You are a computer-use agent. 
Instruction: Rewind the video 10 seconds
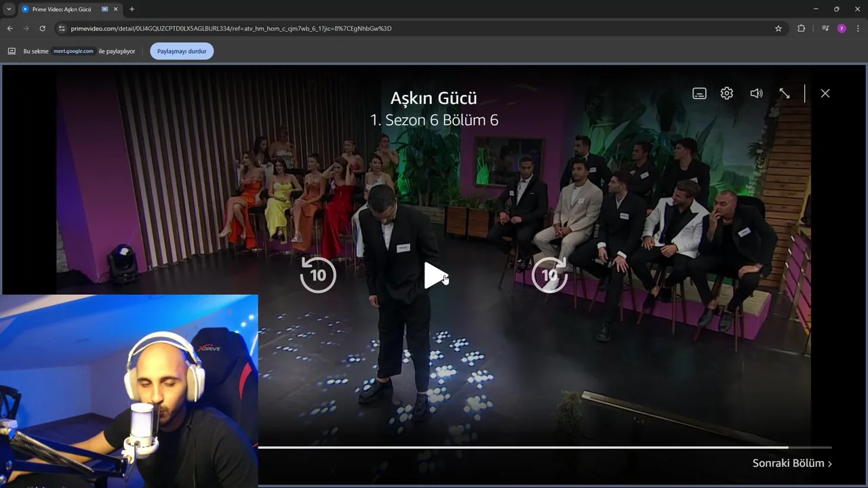point(318,274)
